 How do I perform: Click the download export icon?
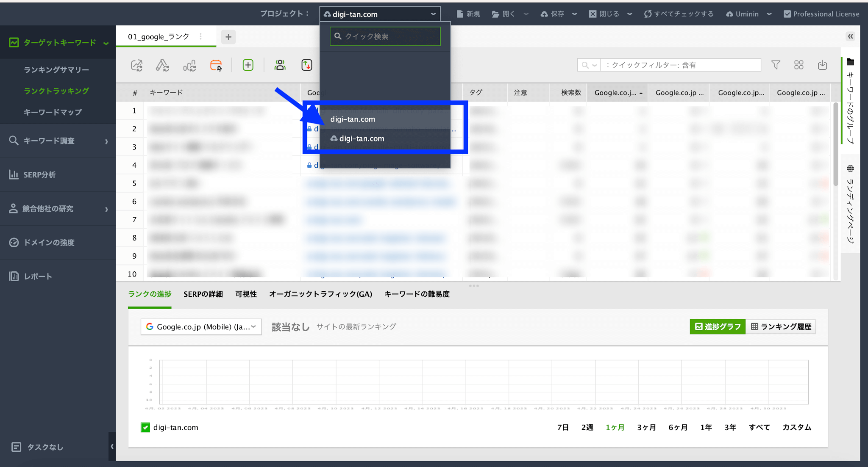[822, 65]
